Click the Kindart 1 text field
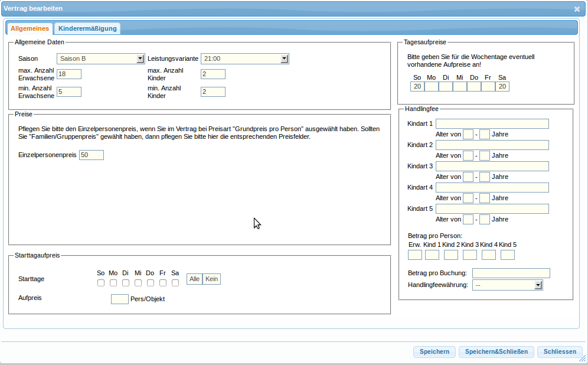This screenshot has height=365, width=588. pos(492,123)
